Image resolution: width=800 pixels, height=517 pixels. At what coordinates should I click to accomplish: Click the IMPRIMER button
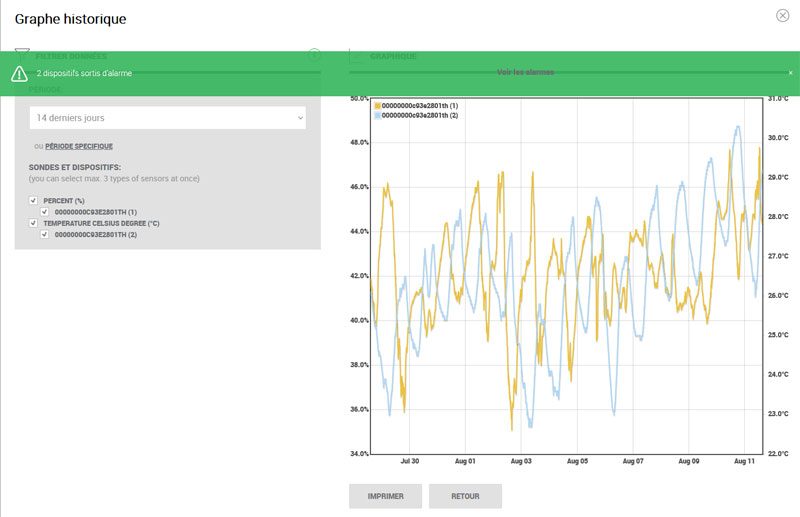[x=385, y=496]
